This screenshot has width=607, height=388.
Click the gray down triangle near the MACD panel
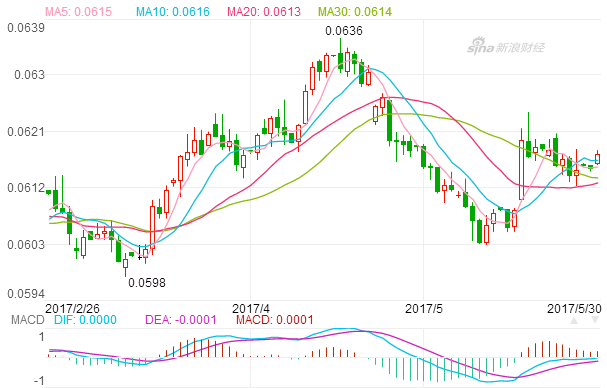point(595,320)
